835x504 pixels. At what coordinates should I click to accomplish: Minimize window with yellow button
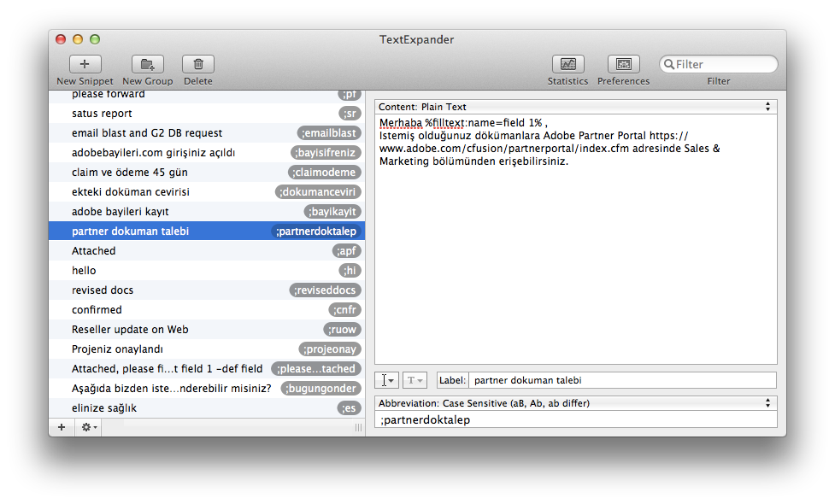[x=78, y=39]
